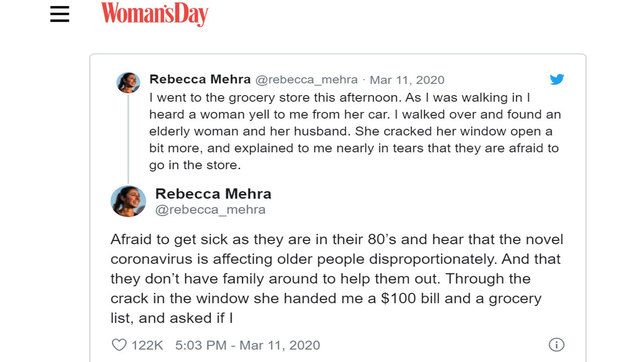The height and width of the screenshot is (362, 644).
Task: Open the 5:03 PM - Mar 11, 2020 timestamp
Action: tap(248, 345)
